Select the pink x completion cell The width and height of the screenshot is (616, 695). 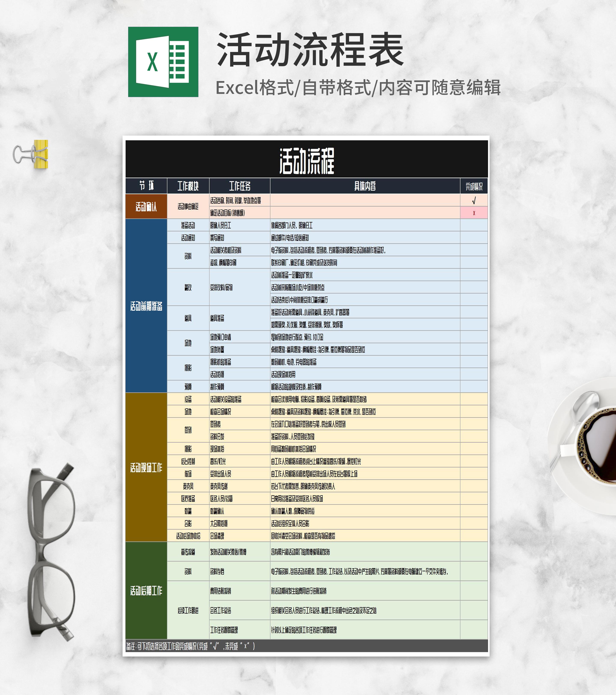(474, 213)
